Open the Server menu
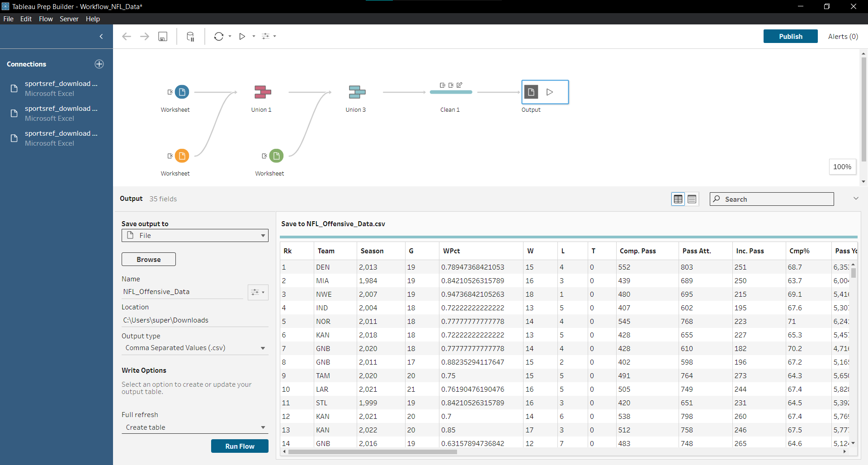The image size is (868, 465). (69, 19)
